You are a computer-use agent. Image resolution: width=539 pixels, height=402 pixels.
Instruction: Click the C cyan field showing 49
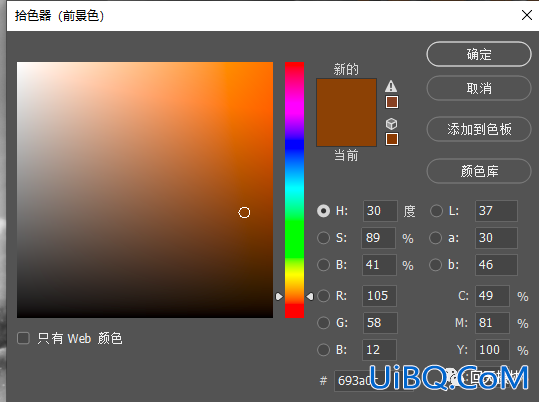click(x=492, y=296)
